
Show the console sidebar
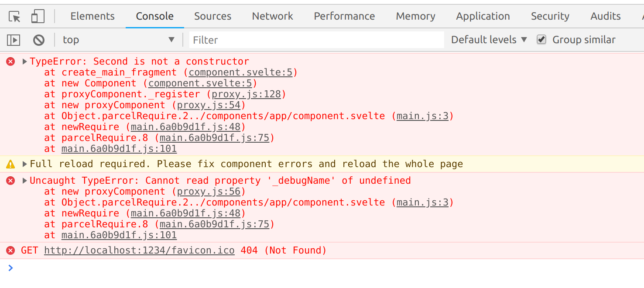point(13,39)
